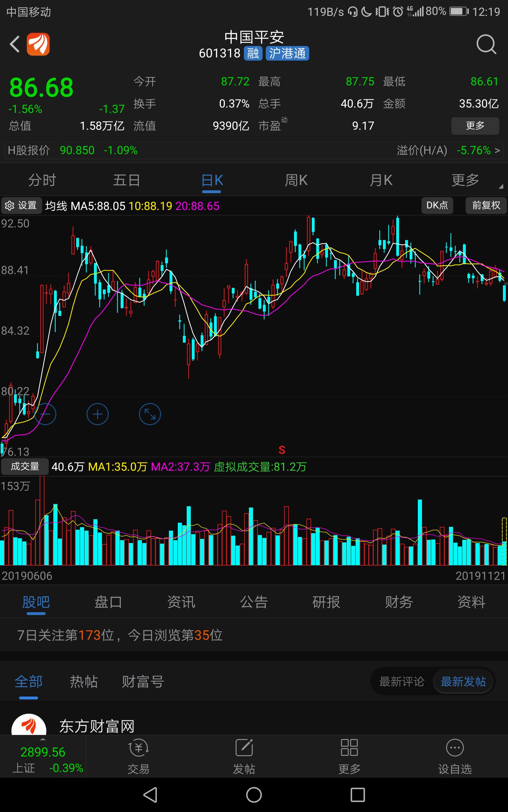
Task: Tap the back arrow icon
Action: (15, 44)
